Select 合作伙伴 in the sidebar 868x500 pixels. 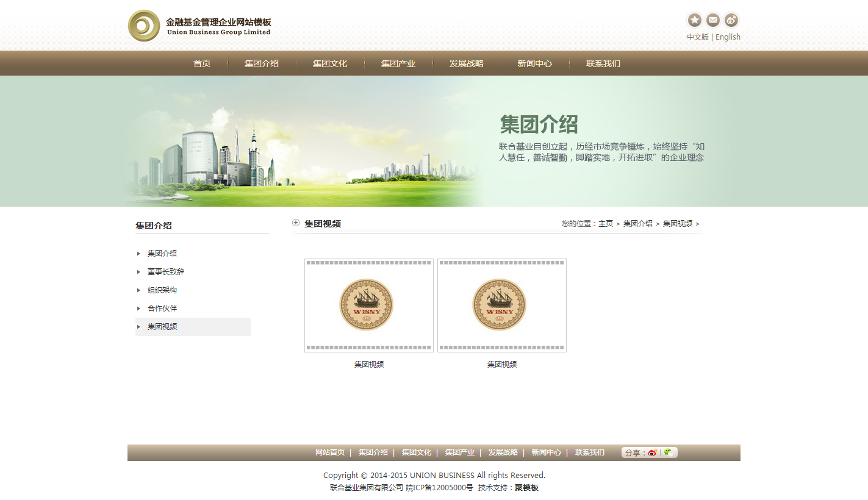click(x=162, y=309)
